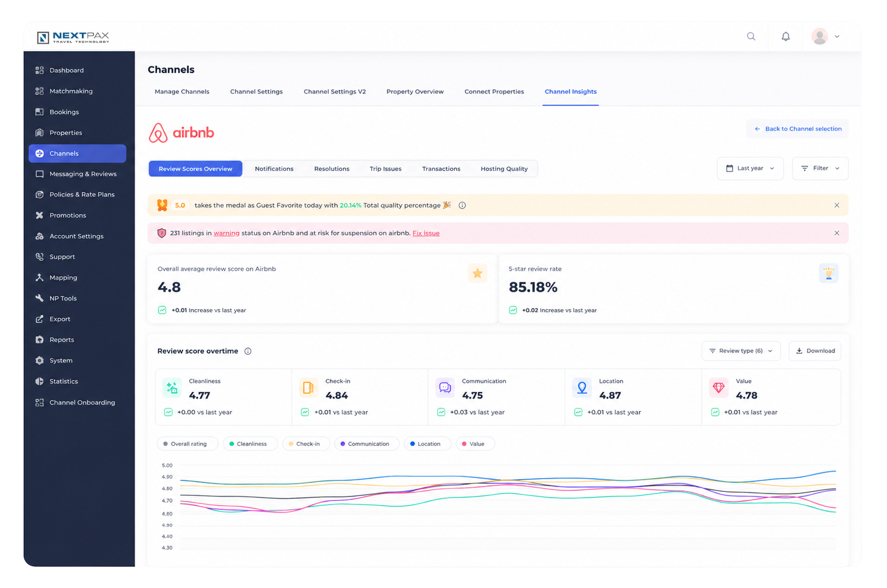The image size is (887, 588).
Task: Open Messaging & Reviews sidebar item
Action: (x=77, y=174)
